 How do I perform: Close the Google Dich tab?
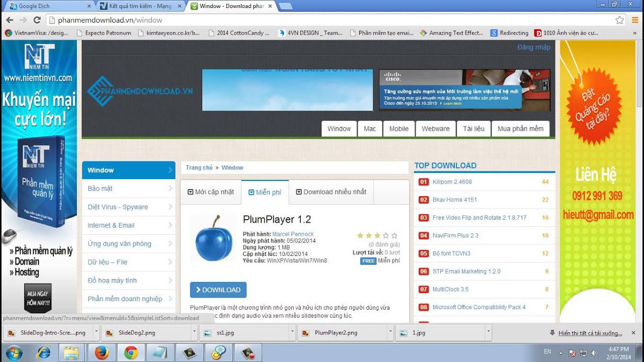click(x=89, y=6)
